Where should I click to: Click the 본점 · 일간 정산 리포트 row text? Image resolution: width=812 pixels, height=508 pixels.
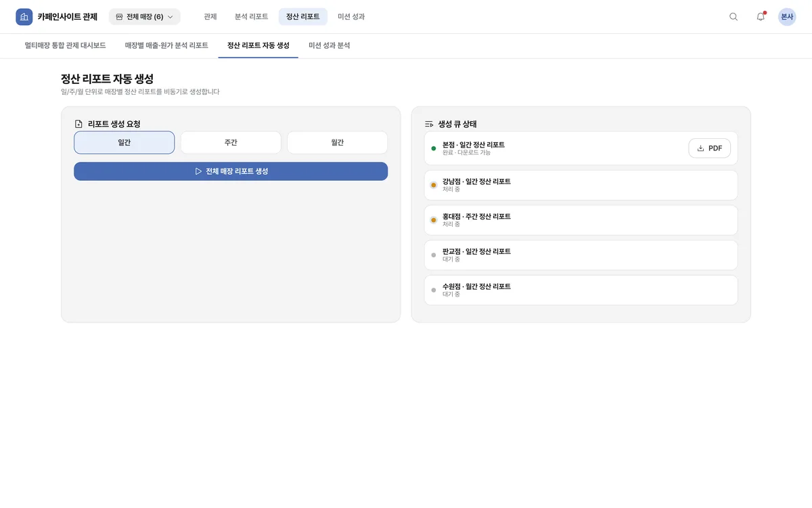click(474, 145)
